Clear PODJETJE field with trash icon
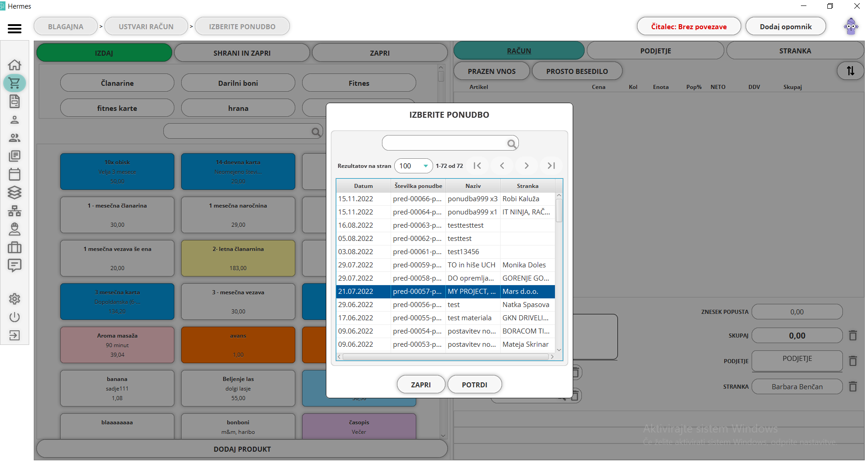The height and width of the screenshot is (464, 868). click(x=852, y=361)
